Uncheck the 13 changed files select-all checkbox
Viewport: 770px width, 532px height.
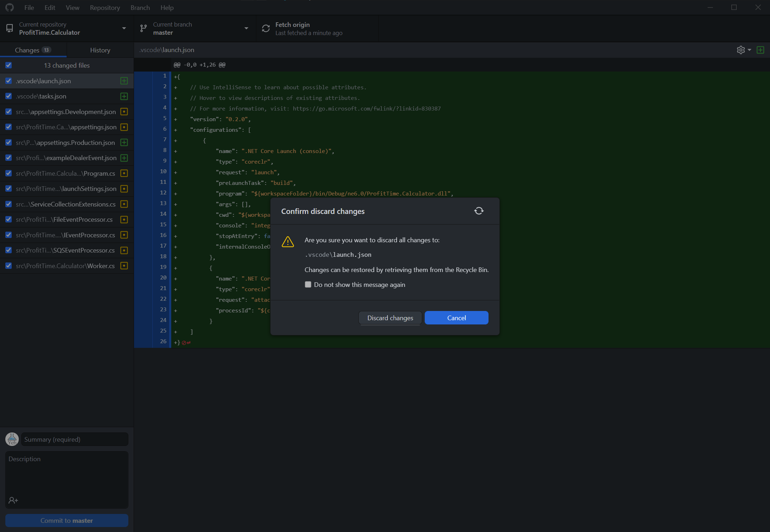9,65
